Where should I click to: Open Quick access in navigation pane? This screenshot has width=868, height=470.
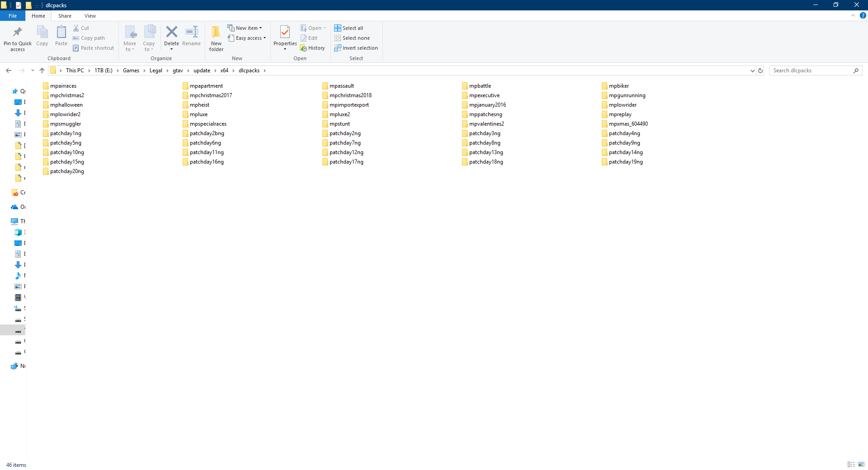pos(19,91)
